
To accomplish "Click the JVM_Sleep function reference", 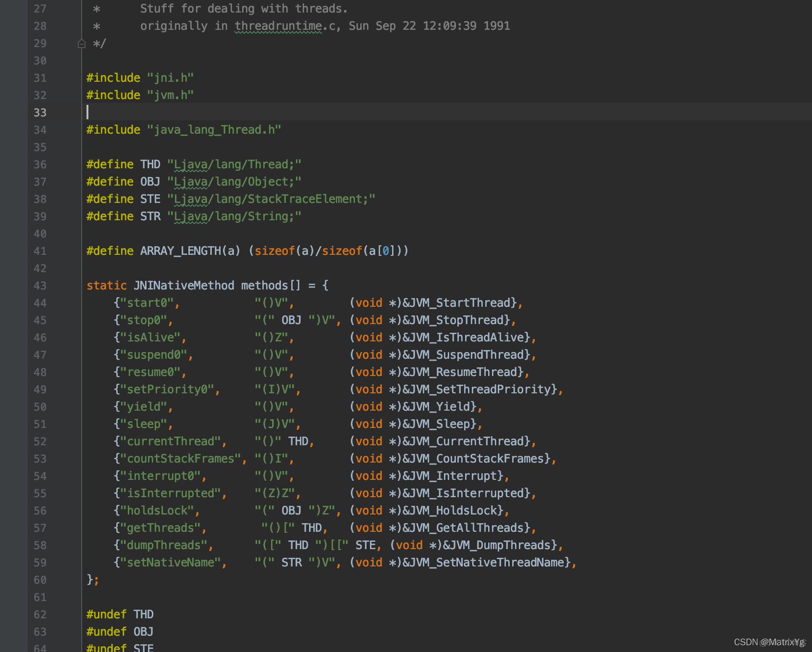I will (x=439, y=424).
